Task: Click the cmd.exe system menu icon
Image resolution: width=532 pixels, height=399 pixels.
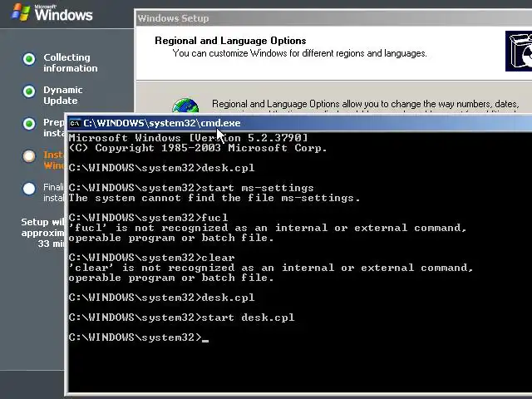Action: [75, 123]
